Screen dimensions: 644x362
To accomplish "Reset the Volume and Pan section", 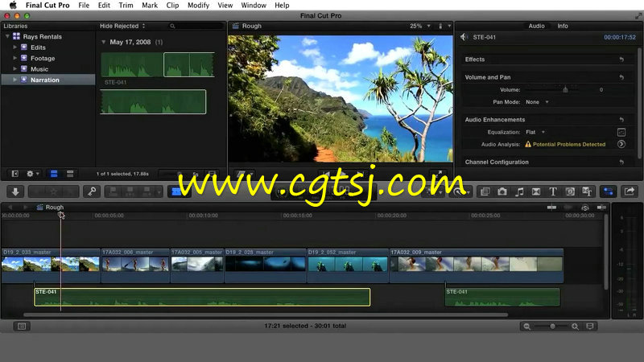I will tap(621, 77).
